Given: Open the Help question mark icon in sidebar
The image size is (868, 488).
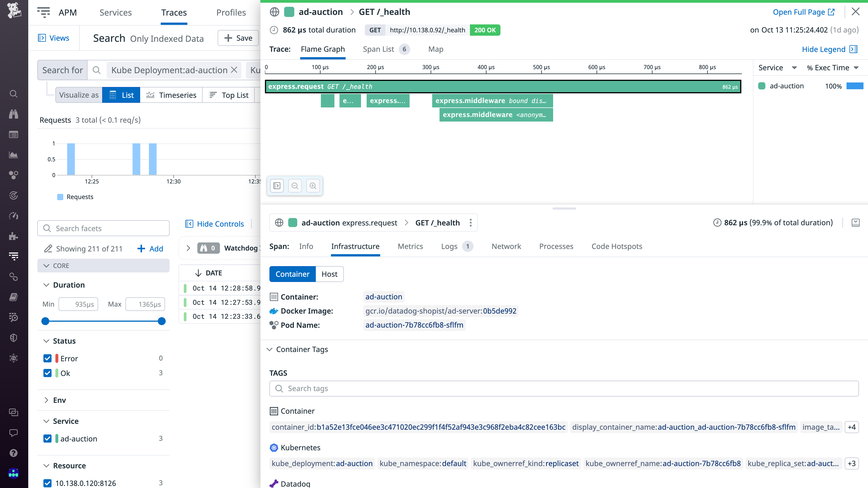Looking at the screenshot, I should [14, 453].
